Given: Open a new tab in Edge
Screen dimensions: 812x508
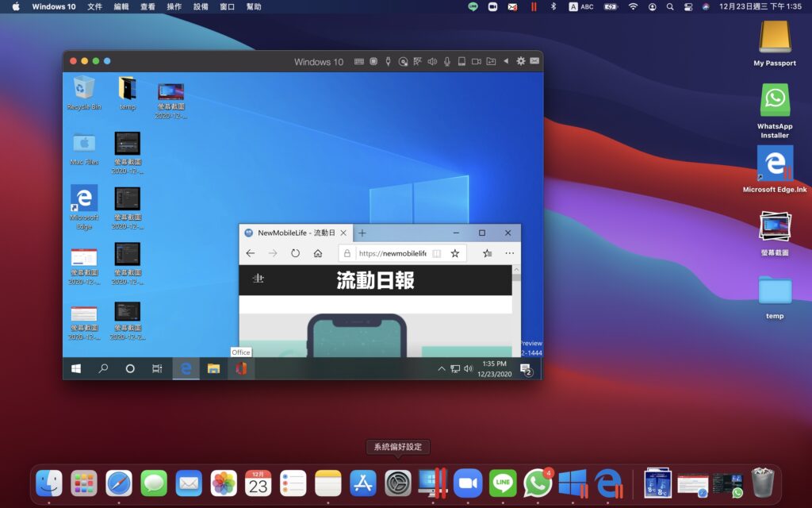Looking at the screenshot, I should [x=362, y=233].
